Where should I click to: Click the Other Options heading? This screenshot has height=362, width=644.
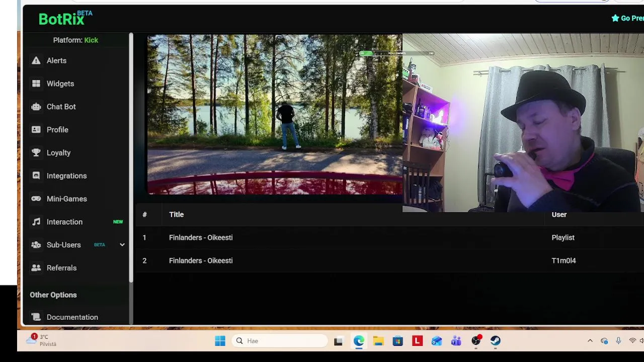[x=53, y=295]
